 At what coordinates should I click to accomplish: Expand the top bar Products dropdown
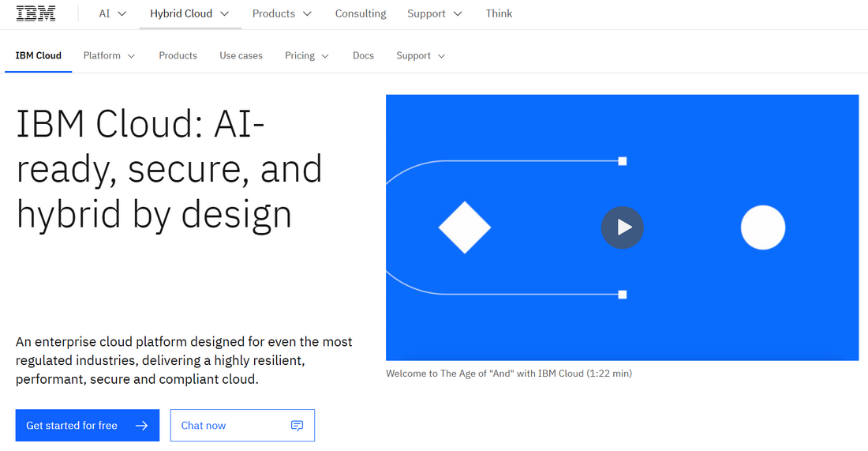pyautogui.click(x=282, y=13)
